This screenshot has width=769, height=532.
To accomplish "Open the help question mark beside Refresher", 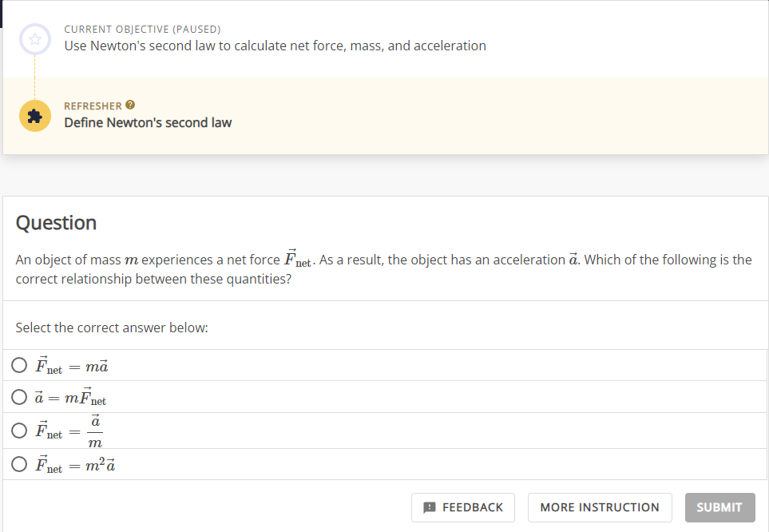I will coord(130,105).
